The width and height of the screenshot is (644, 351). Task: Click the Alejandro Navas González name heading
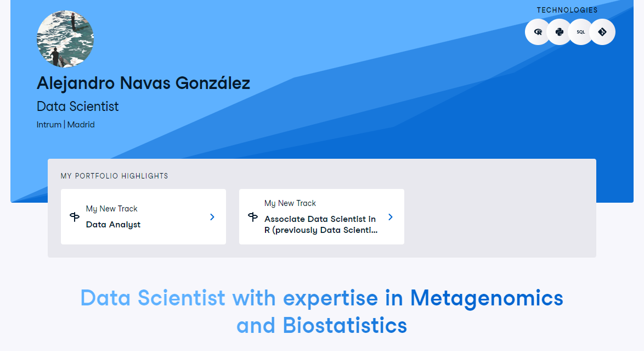pos(143,83)
